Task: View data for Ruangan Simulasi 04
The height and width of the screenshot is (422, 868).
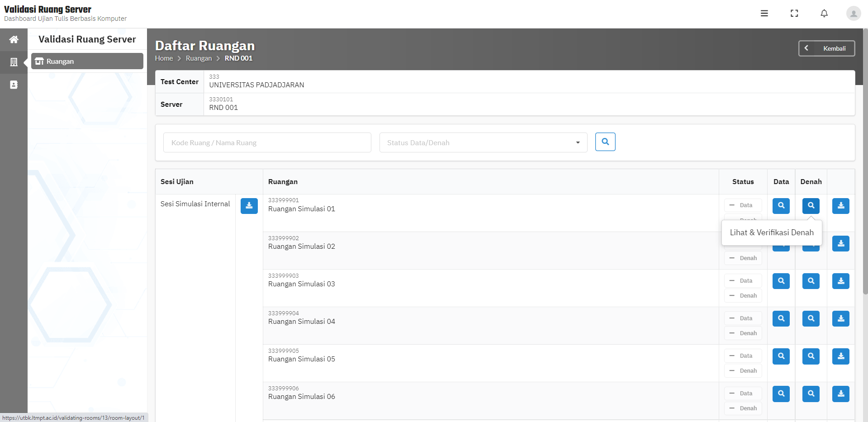Action: [781, 318]
